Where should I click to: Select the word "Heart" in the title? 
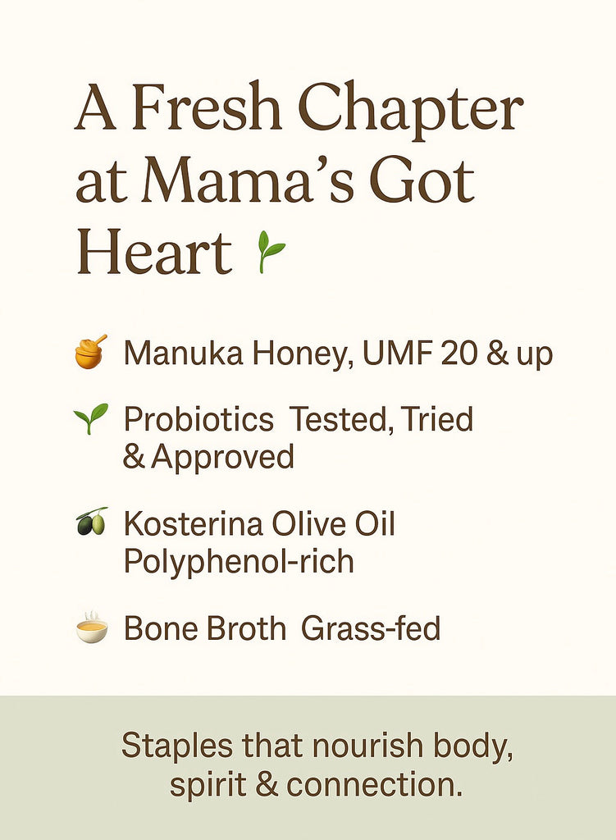(x=154, y=251)
